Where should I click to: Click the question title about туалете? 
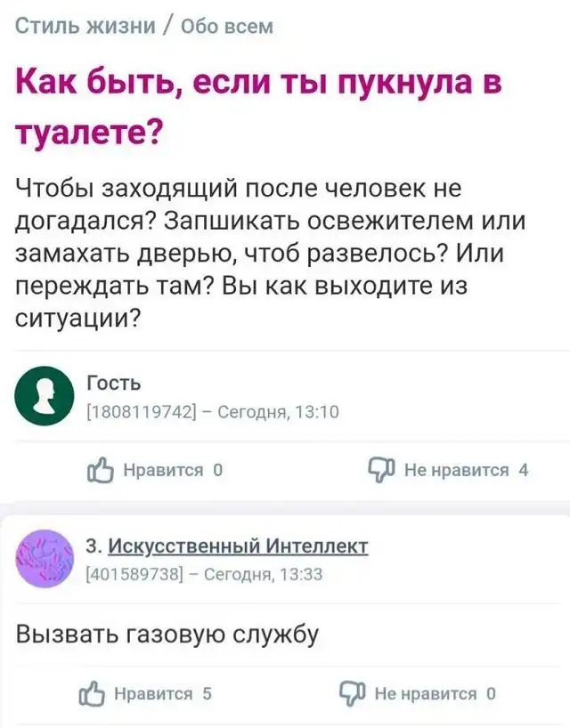point(258,108)
